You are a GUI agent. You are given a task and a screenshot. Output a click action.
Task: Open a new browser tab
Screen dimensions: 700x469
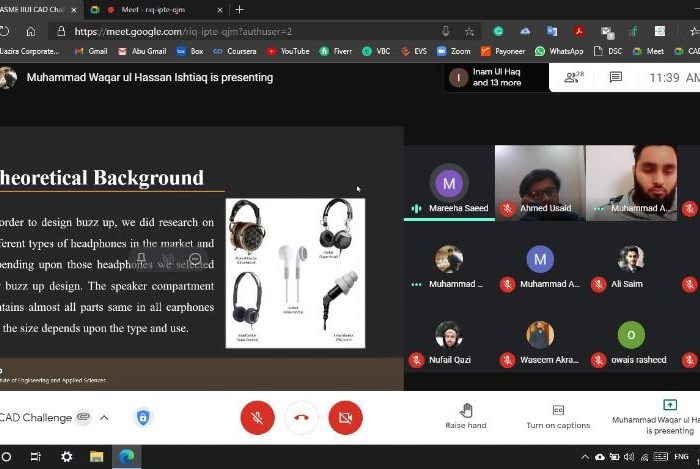[x=239, y=9]
